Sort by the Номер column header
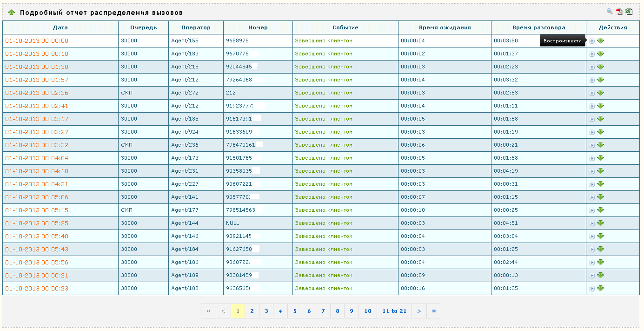 tap(258, 27)
